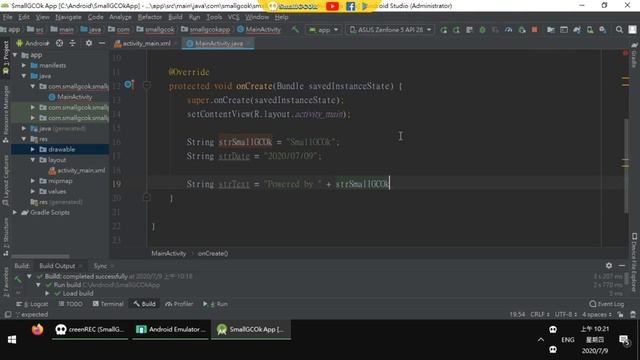Open ASUS Zenfone 5 API 28 device dropdown
The width and height of the screenshot is (640, 360).
pos(390,30)
